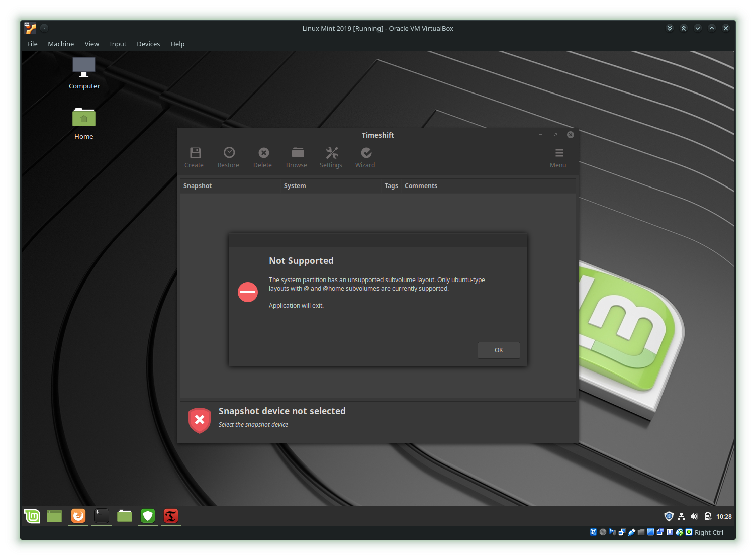Open Firefox from the taskbar

(x=78, y=516)
